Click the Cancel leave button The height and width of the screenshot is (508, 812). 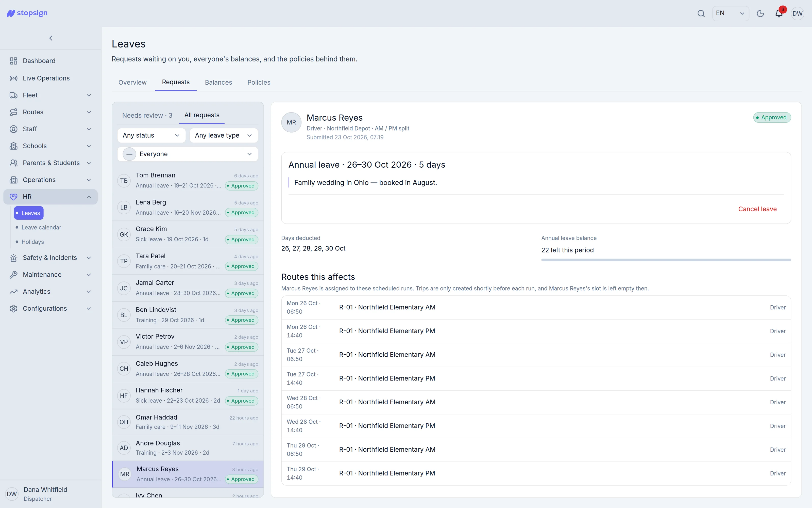click(757, 209)
